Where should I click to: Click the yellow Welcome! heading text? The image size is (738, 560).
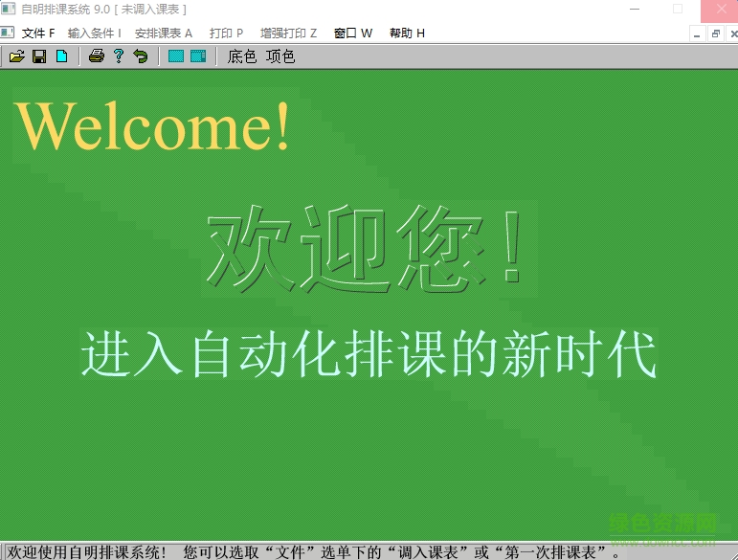tap(151, 126)
